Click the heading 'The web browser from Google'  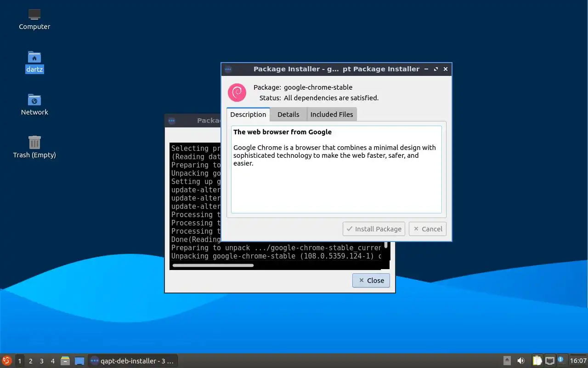pyautogui.click(x=283, y=132)
